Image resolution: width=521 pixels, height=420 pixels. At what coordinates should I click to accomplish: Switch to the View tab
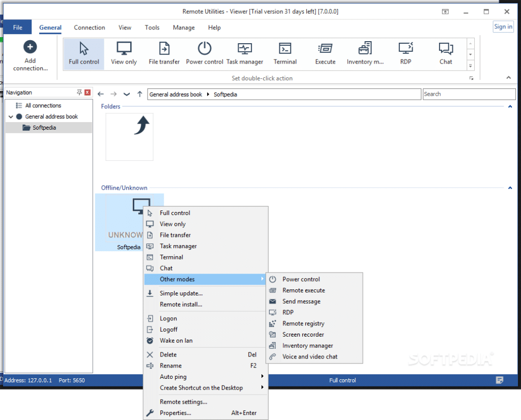point(125,27)
